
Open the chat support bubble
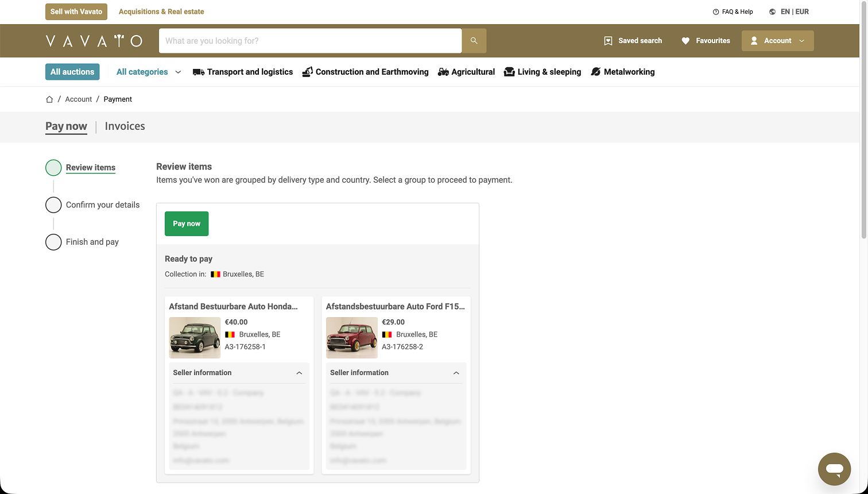(x=834, y=469)
